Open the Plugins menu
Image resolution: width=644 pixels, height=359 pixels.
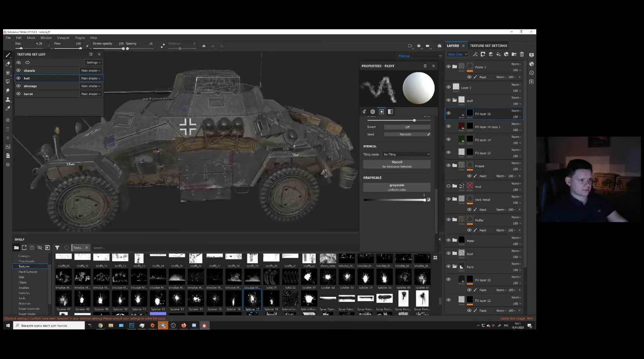click(80, 38)
